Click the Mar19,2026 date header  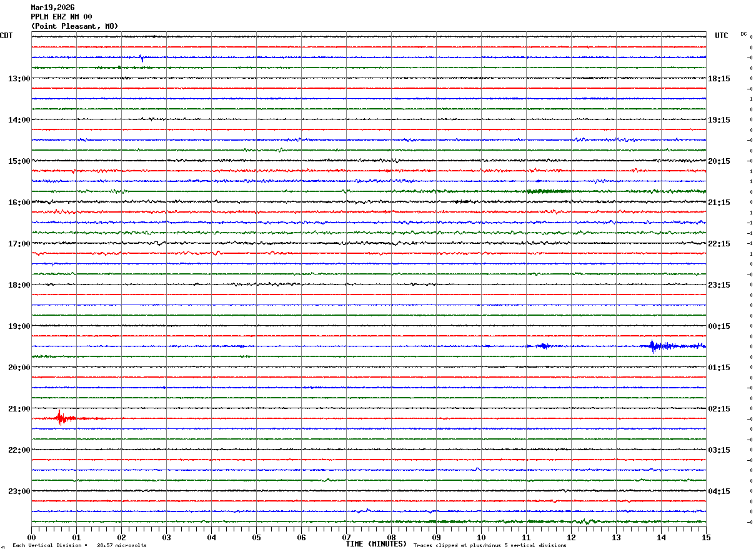52,8
